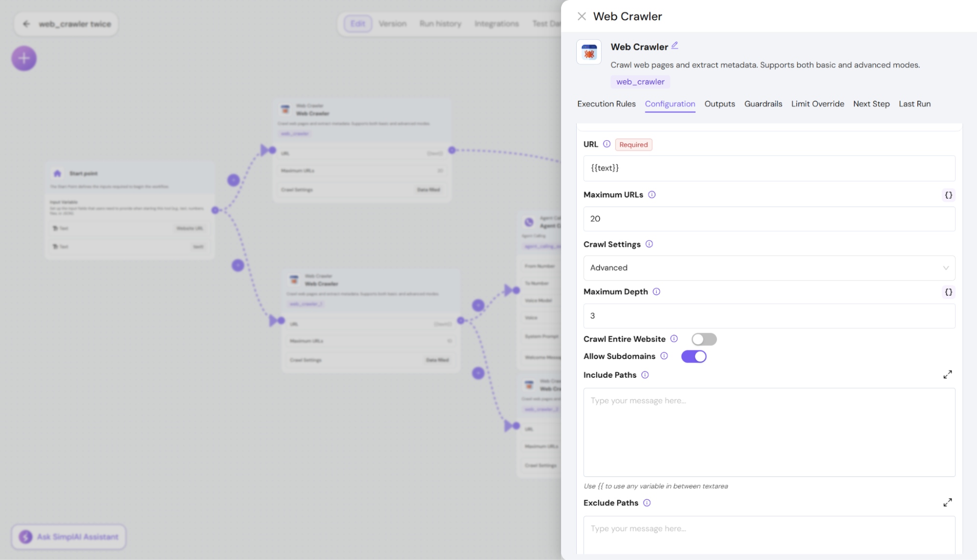The width and height of the screenshot is (977, 560).
Task: Insert variable braces for Maximum Depth
Action: tap(948, 292)
